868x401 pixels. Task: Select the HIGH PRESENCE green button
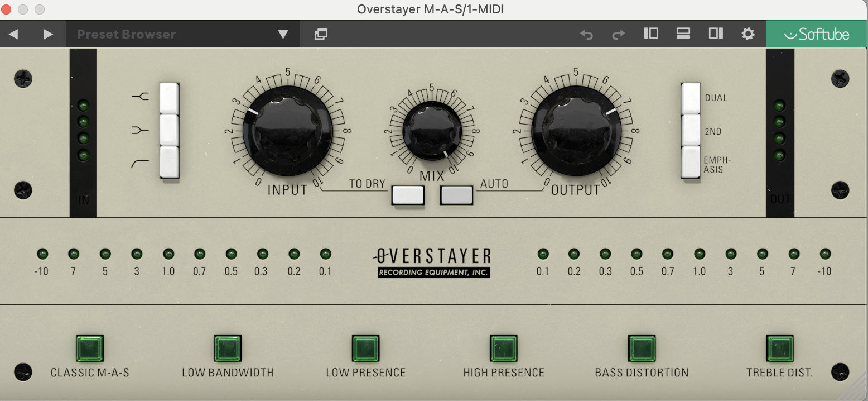504,349
